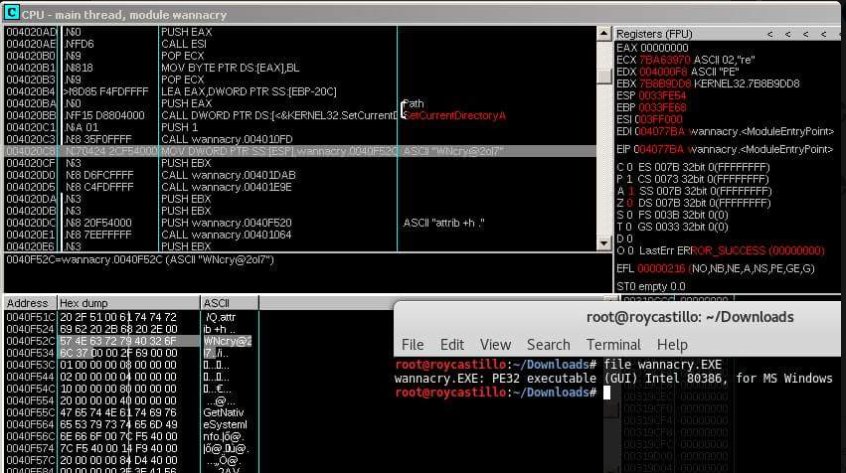The width and height of the screenshot is (846, 473).
Task: Click the terminal output line PE32 executable
Action: pos(613,378)
